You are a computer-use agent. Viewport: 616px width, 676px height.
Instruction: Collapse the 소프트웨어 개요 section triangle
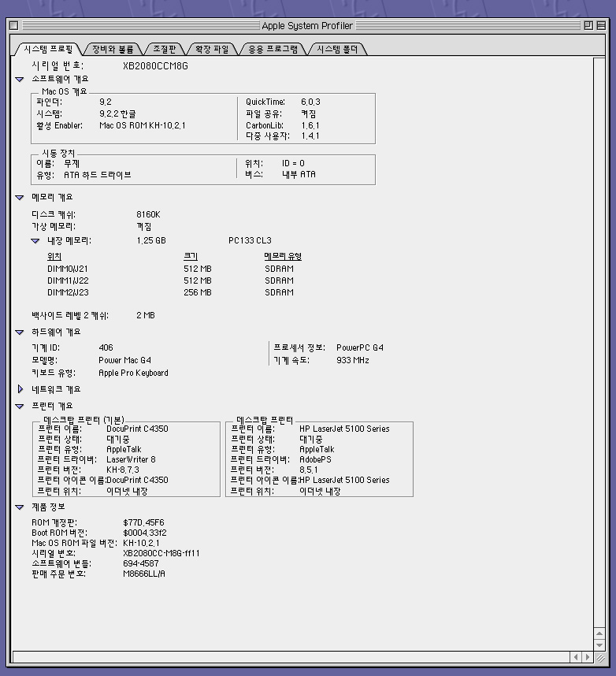[x=20, y=80]
